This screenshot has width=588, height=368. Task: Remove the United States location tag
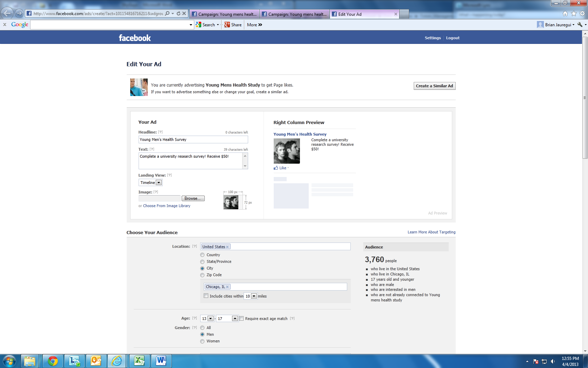(x=227, y=247)
